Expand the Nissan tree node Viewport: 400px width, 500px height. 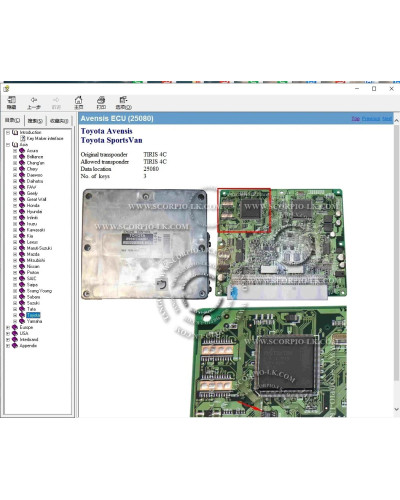pyautogui.click(x=15, y=266)
